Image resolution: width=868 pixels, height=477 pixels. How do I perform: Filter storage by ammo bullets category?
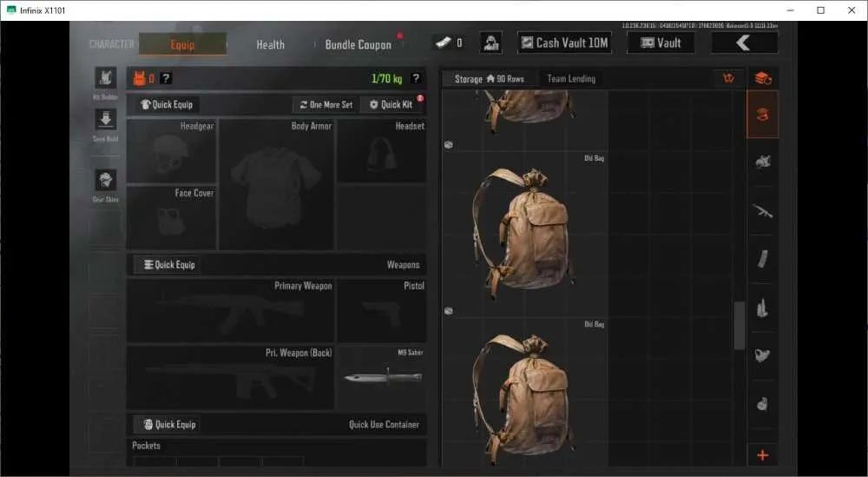click(x=763, y=308)
